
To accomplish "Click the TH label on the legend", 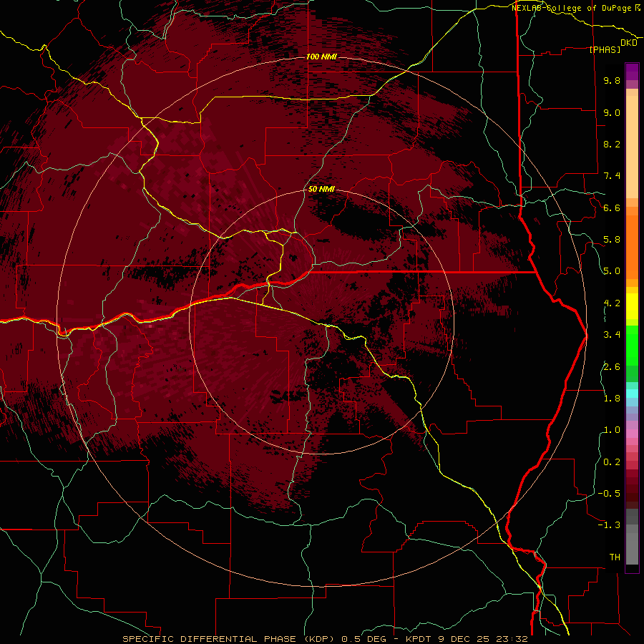I will [x=615, y=557].
